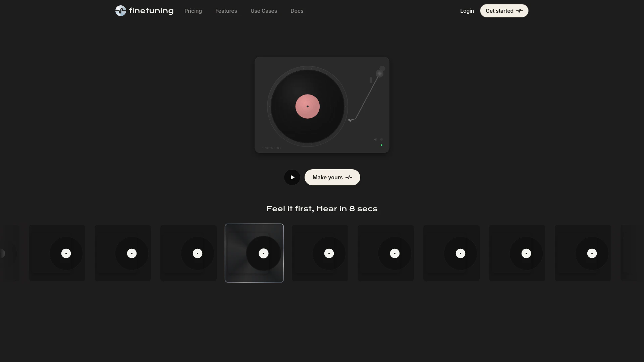The image size is (644, 362).
Task: Click the Make yours button
Action: [327, 177]
